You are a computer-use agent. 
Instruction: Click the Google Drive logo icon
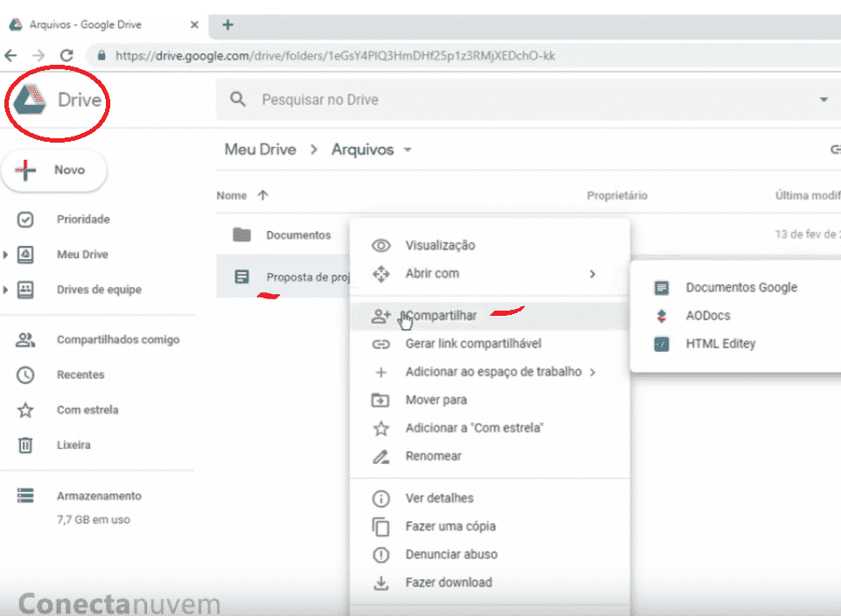30,100
